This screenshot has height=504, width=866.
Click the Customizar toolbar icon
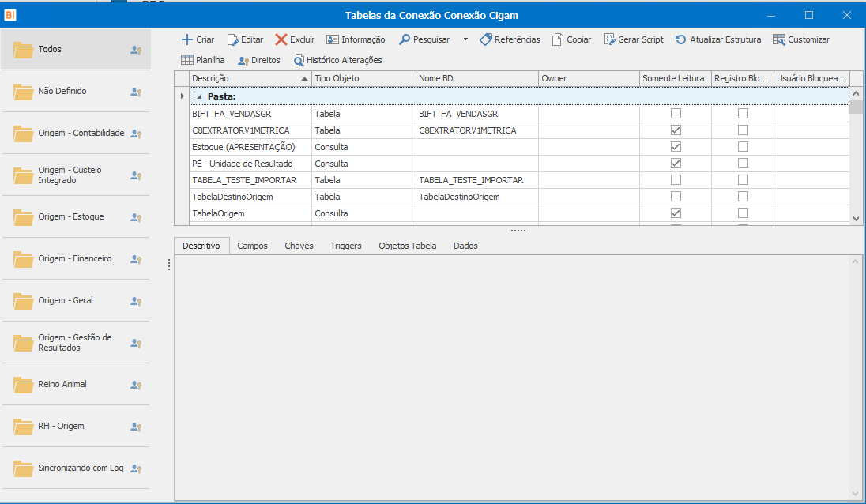click(779, 39)
